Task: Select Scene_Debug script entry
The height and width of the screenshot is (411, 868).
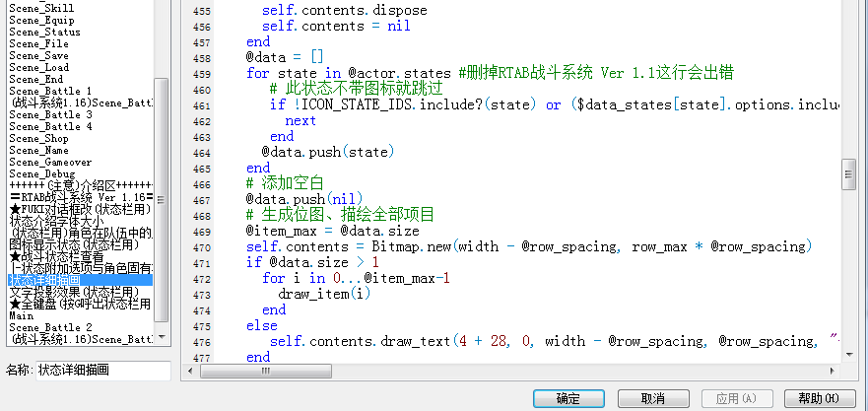Action: (42, 173)
